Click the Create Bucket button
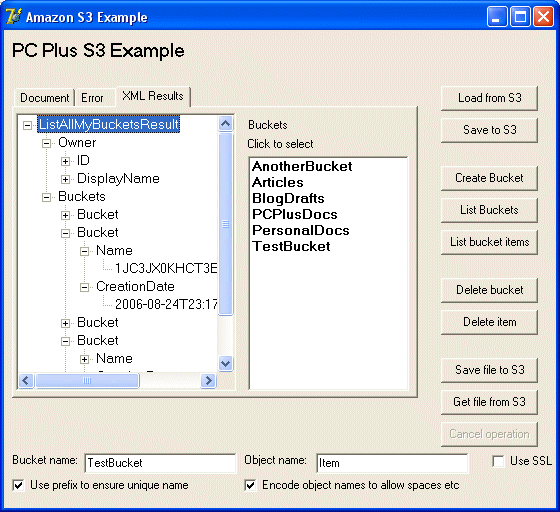The width and height of the screenshot is (560, 512). click(x=489, y=178)
